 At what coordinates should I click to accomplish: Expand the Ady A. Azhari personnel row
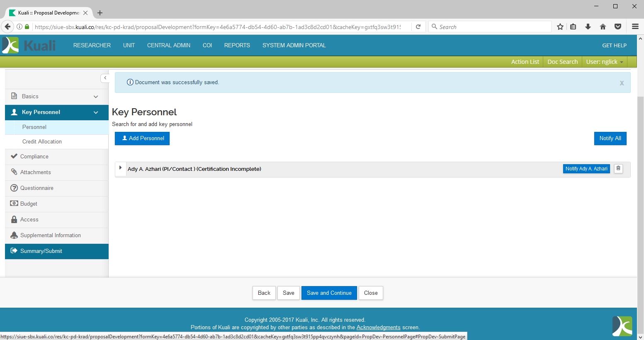[120, 168]
